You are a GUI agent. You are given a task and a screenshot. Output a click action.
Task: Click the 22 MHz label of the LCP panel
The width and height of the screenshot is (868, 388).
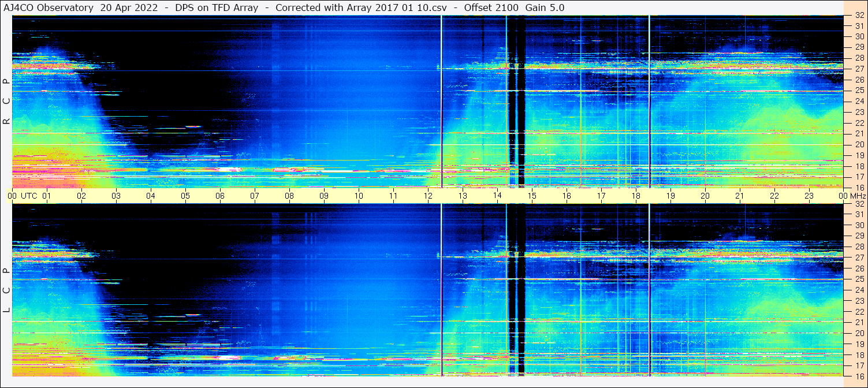(x=859, y=312)
